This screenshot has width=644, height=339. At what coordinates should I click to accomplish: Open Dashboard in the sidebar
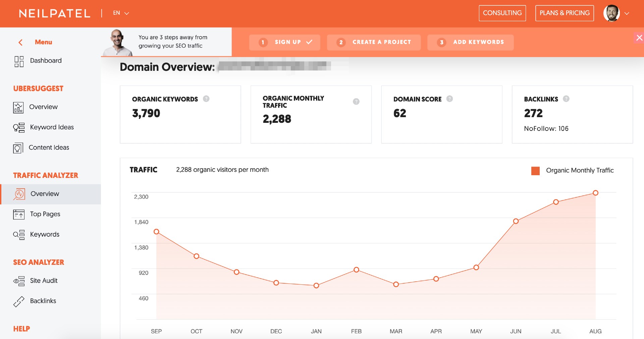coord(46,61)
